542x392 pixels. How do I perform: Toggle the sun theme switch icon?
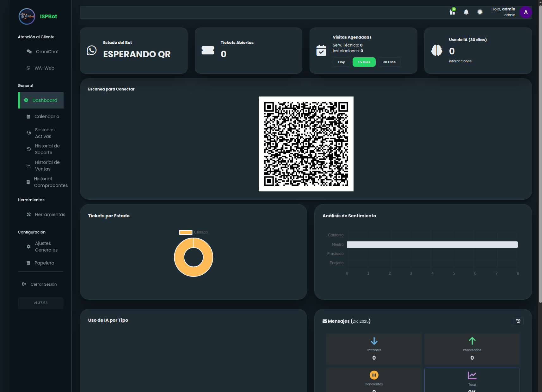click(480, 12)
